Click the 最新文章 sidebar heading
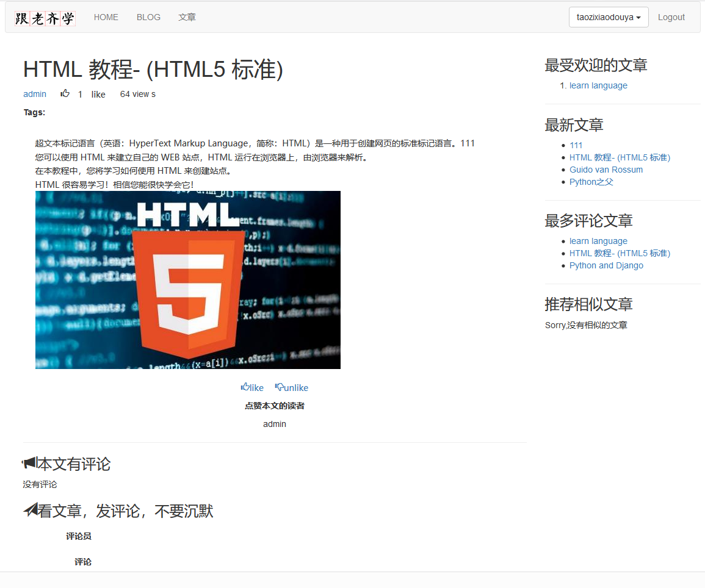This screenshot has height=588, width=705. click(x=574, y=125)
